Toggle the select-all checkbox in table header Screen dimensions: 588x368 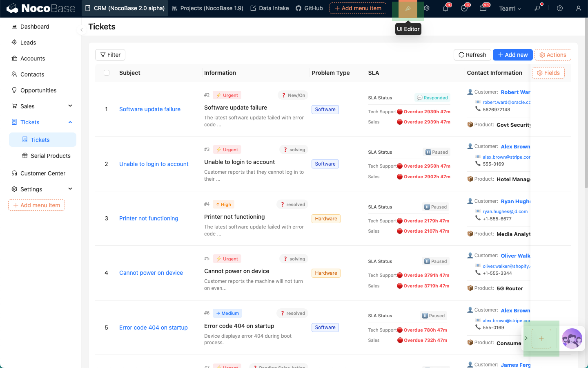click(x=107, y=73)
